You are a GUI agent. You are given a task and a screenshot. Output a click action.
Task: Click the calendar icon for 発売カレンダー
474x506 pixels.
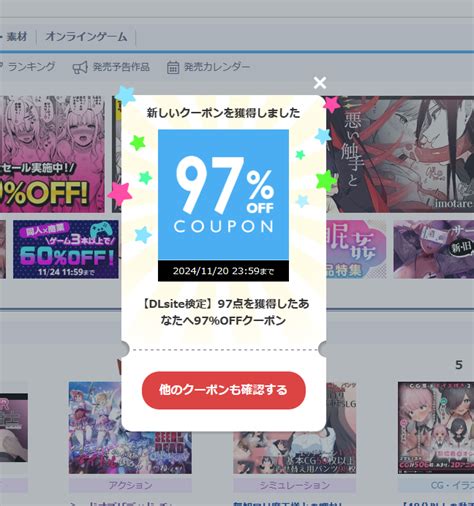173,68
